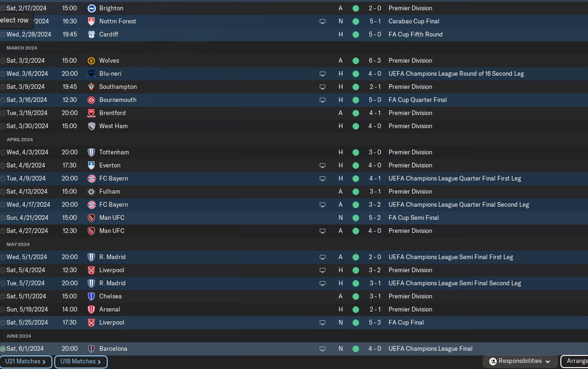Toggle the checkbox on Wed, 4/3/2024 row
The height and width of the screenshot is (369, 588).
pos(3,152)
